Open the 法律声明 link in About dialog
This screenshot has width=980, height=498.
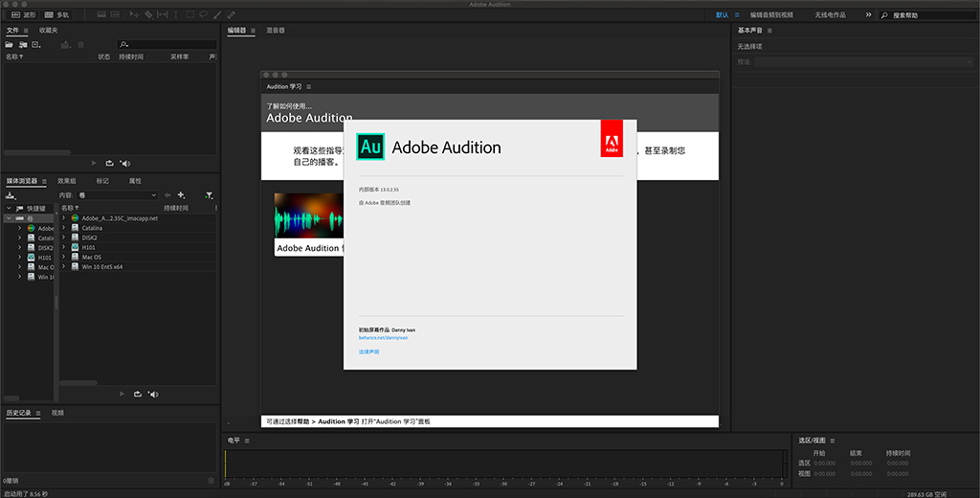(368, 351)
